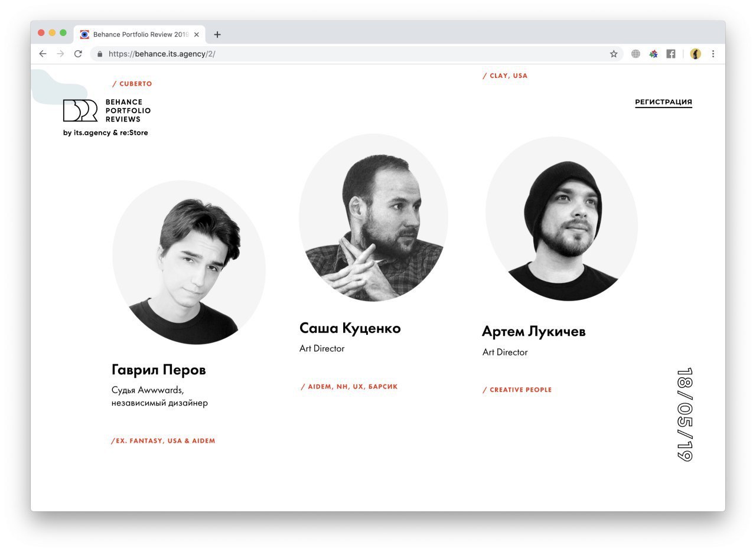Screen dimensions: 756x552
Task: Click Артем Лукичев's portrait photo
Action: pyautogui.click(x=562, y=219)
